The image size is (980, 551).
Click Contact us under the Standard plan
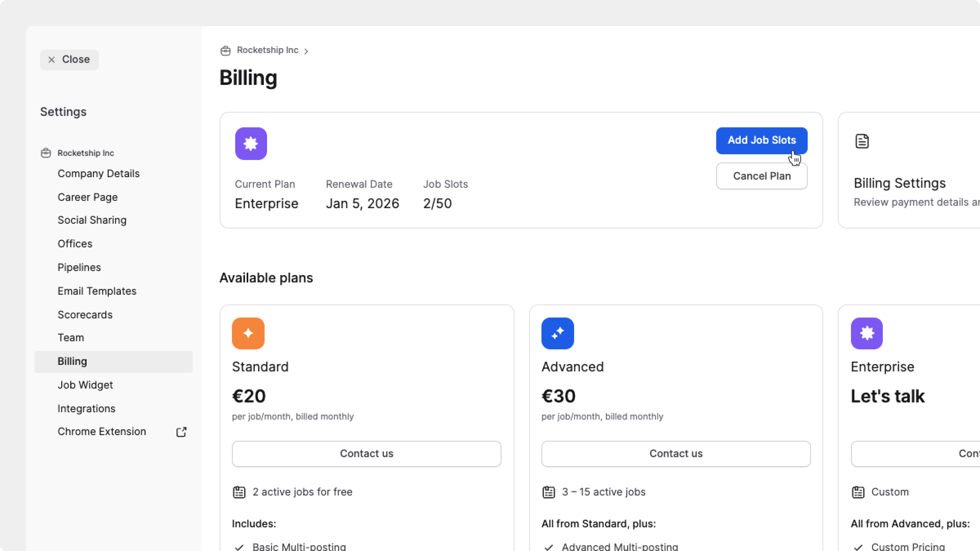coord(366,454)
